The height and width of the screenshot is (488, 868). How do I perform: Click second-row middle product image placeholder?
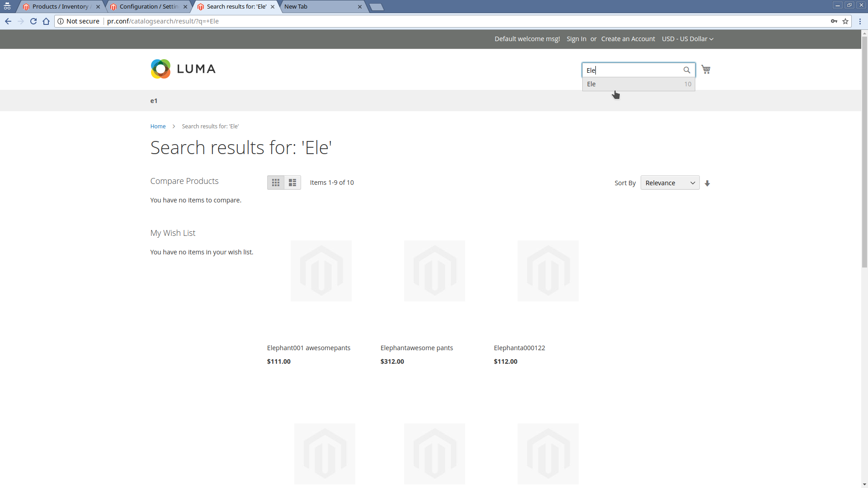pyautogui.click(x=434, y=454)
